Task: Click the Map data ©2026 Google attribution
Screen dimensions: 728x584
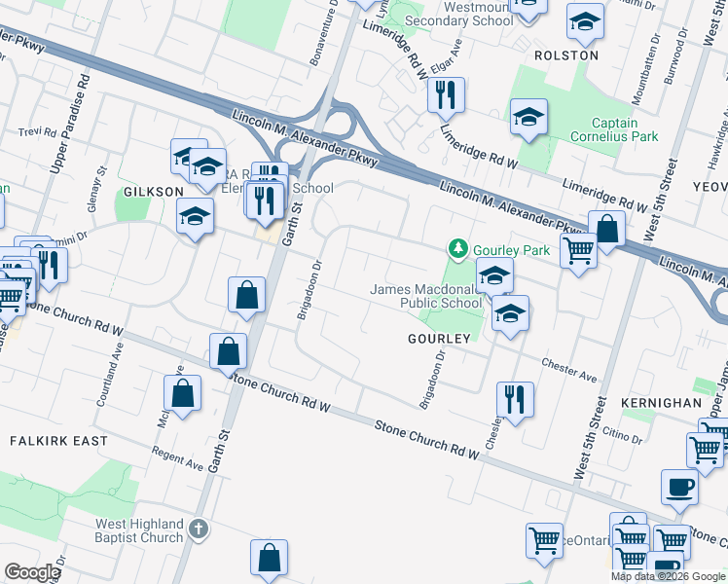Action: coord(669,577)
